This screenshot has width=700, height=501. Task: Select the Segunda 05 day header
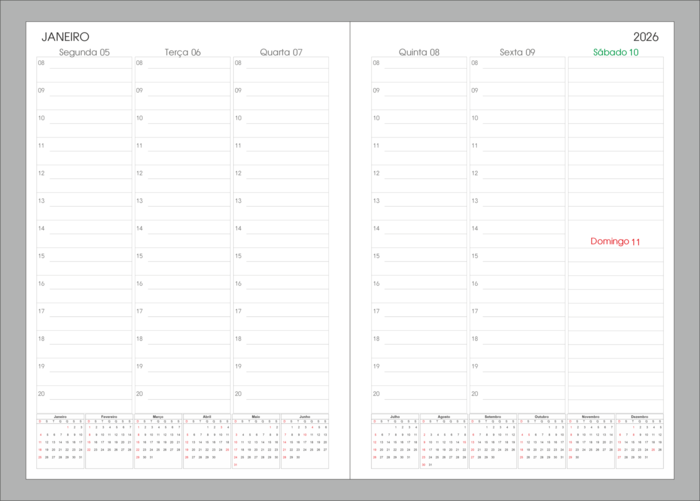84,52
